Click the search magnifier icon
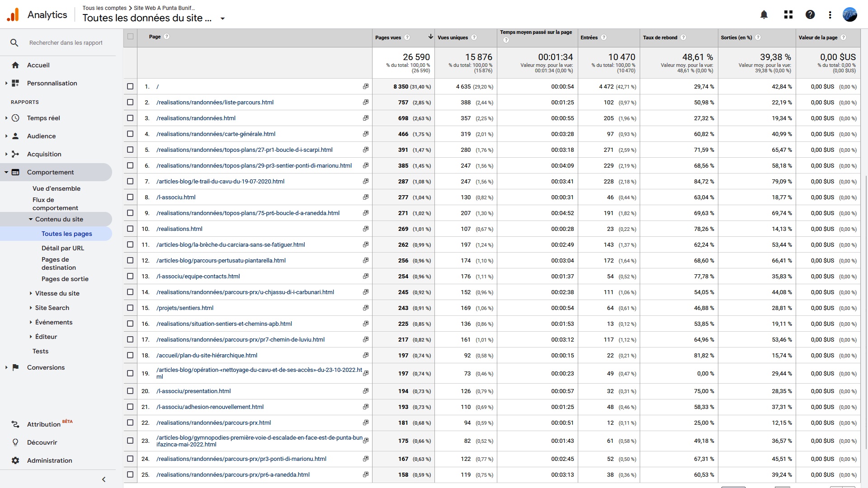This screenshot has height=488, width=868. (x=14, y=42)
